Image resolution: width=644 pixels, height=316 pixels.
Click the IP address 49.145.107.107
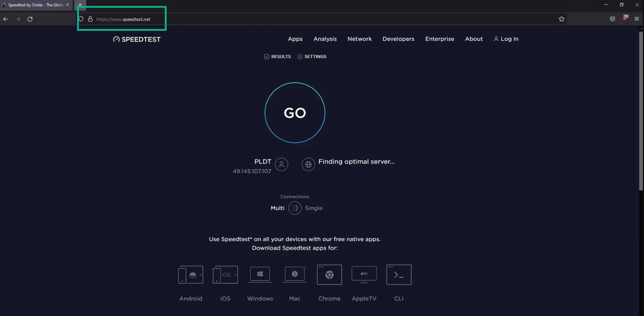[252, 171]
